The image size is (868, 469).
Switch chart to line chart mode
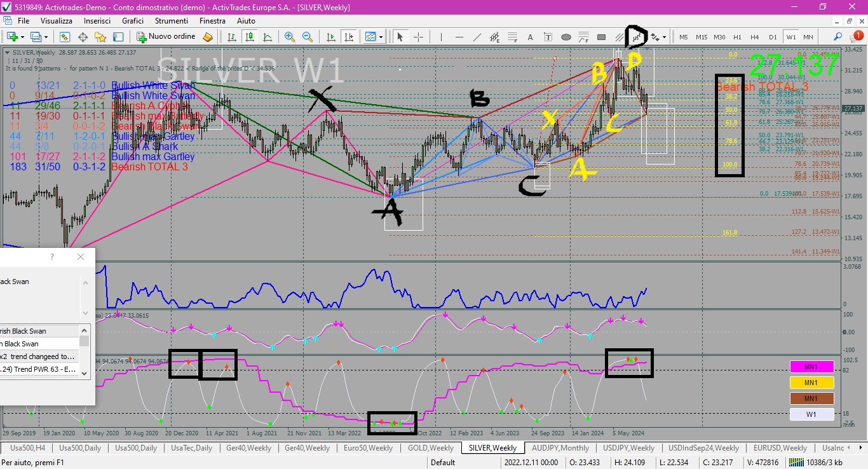pyautogui.click(x=268, y=37)
